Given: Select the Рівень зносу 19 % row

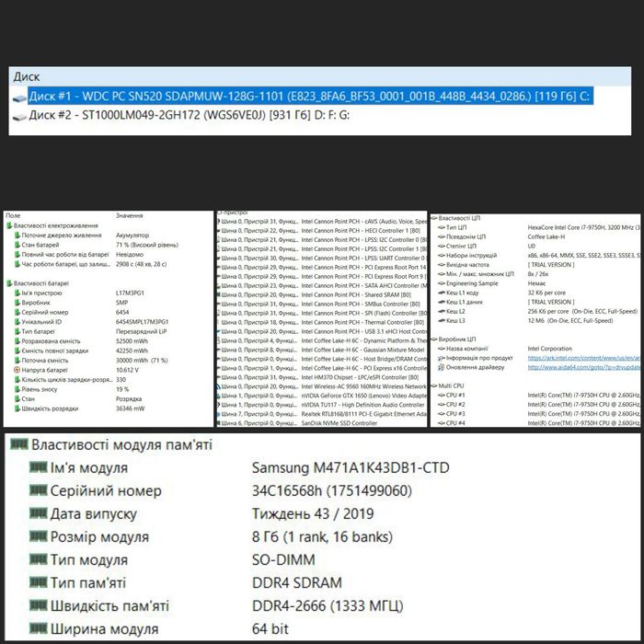Looking at the screenshot, I should [72, 389].
